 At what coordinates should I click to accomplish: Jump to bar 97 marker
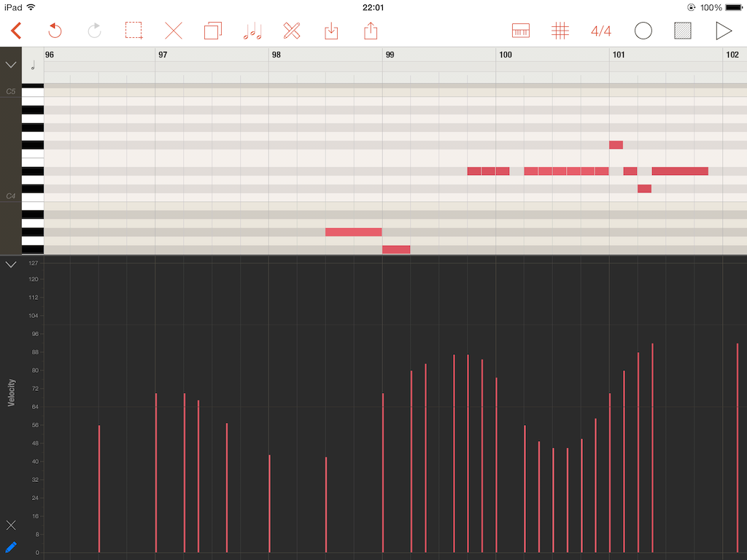(x=163, y=55)
